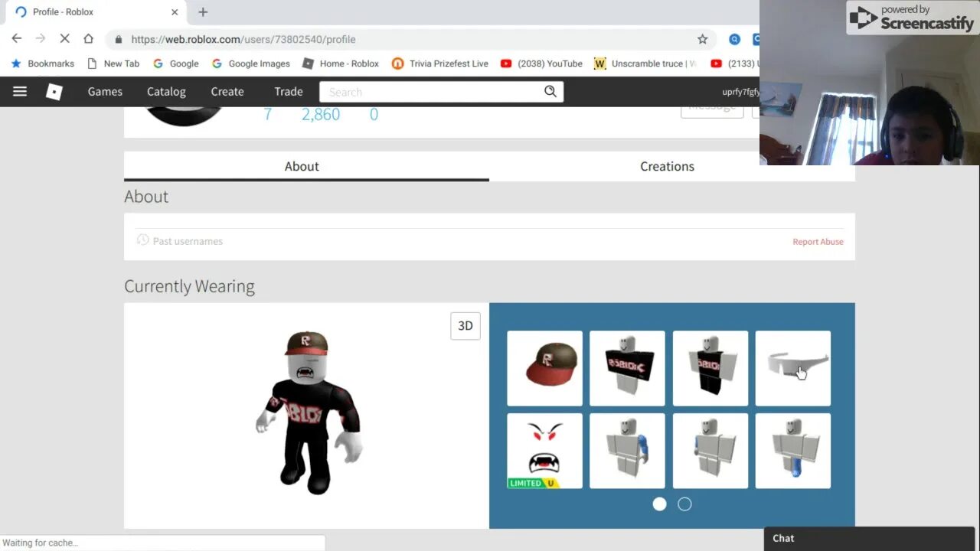The image size is (980, 551).
Task: Select the red-brown R cap item thumbnail
Action: [x=544, y=368]
